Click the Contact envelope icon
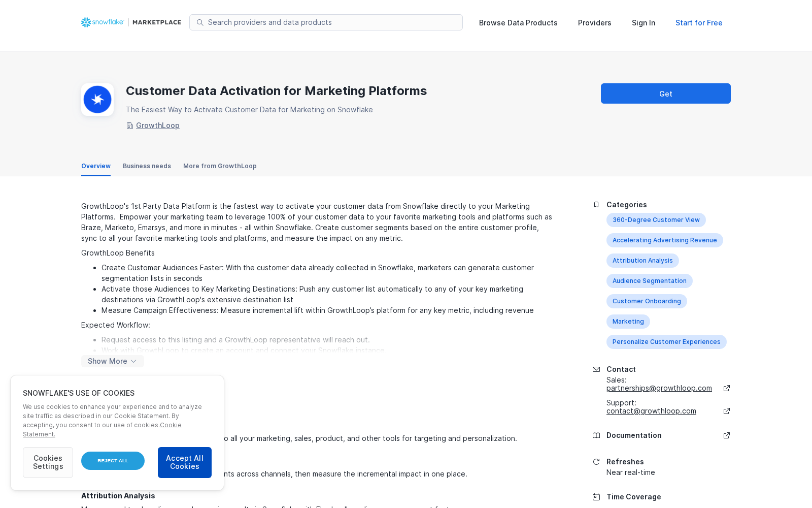This screenshot has height=508, width=812. [596, 369]
